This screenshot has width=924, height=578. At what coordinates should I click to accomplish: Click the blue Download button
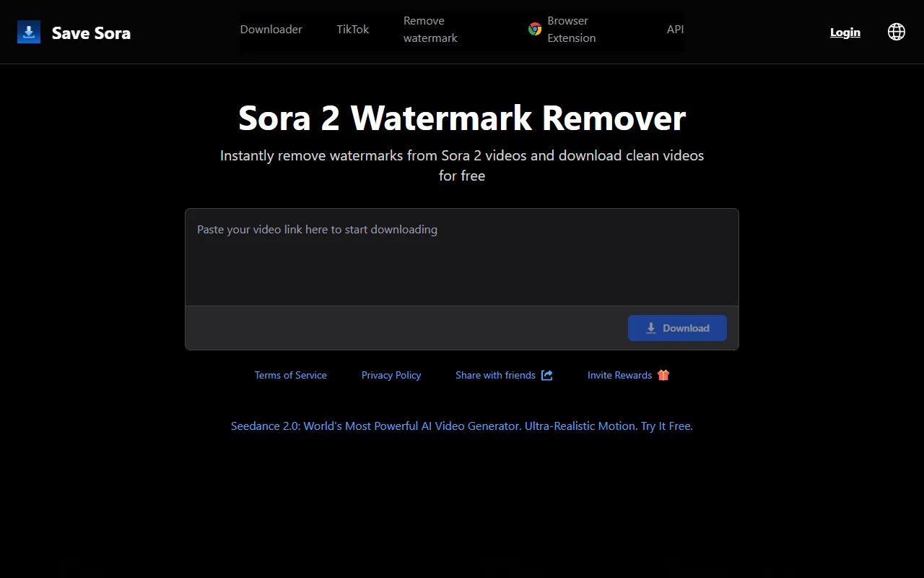677,328
